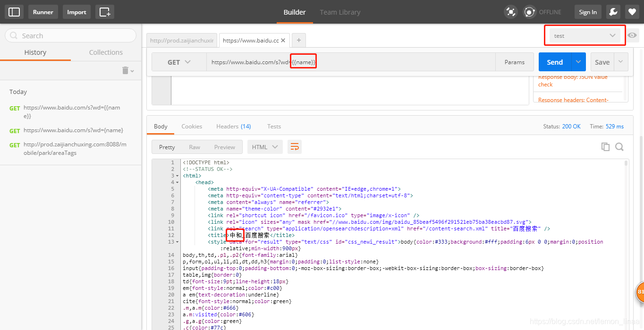Screen dimensions: 644x330
Task: Click the trash icon to clear history
Action: click(125, 70)
